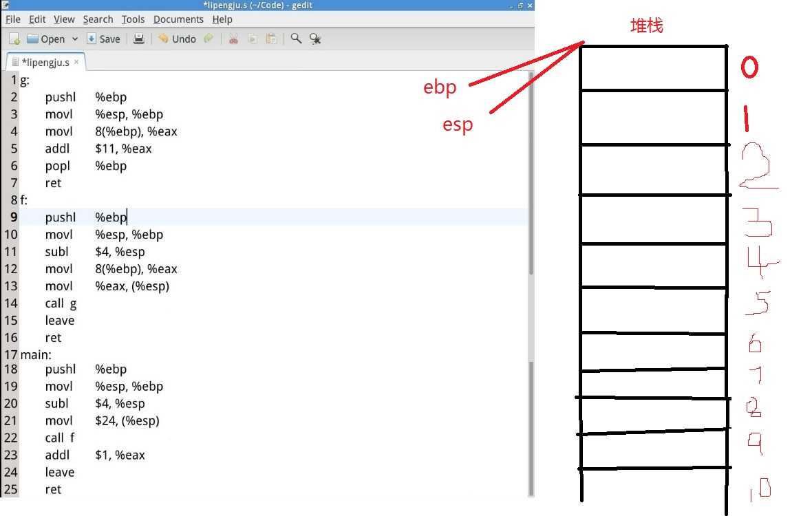Redo the last undone action
The height and width of the screenshot is (516, 812).
pos(209,39)
